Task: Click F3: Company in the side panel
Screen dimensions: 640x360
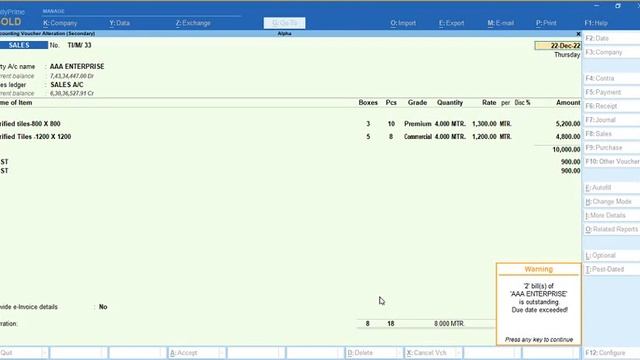Action: coord(611,52)
